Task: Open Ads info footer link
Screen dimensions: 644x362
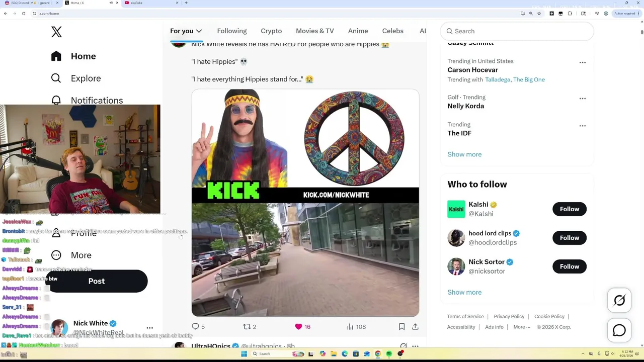Action: point(494,327)
